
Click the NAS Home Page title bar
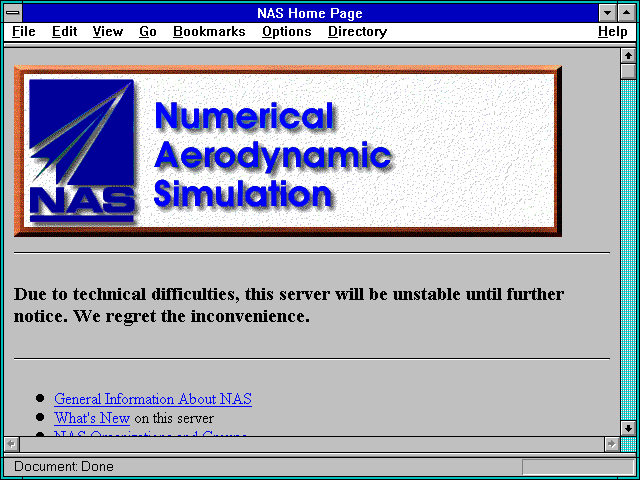point(310,13)
